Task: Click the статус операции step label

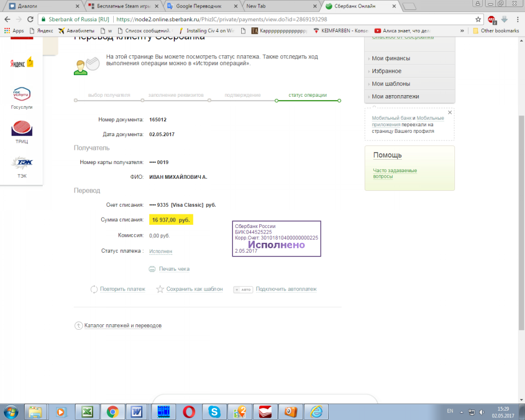Action: point(308,95)
